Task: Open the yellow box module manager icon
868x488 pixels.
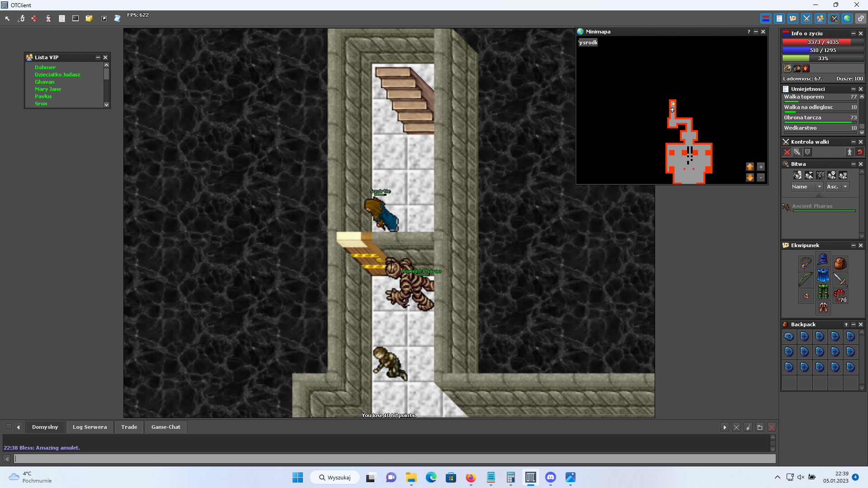Action: click(89, 19)
